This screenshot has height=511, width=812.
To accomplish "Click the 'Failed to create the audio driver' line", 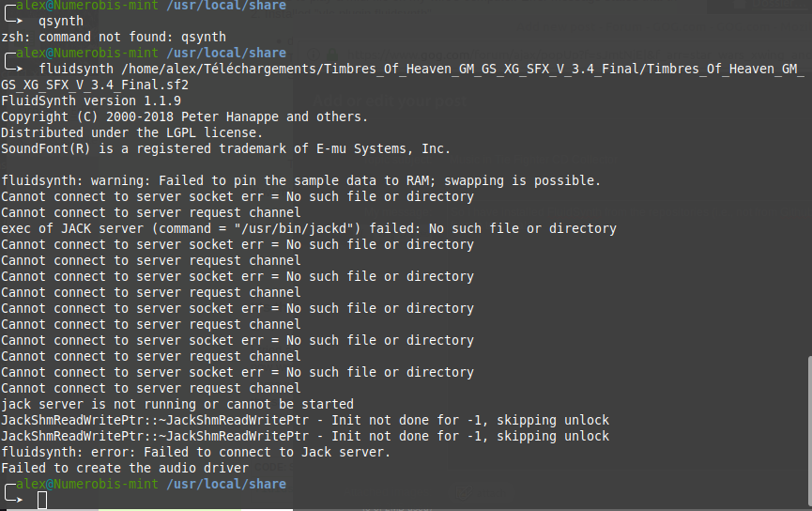I will pos(125,469).
